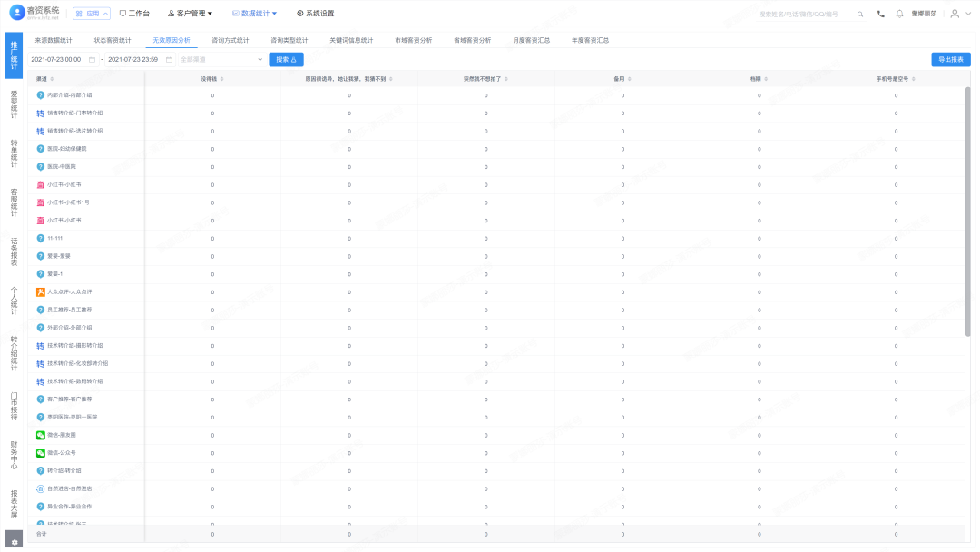The height and width of the screenshot is (552, 980).
Task: Click the question icon for 内部介绍-内部介绍
Action: pyautogui.click(x=40, y=95)
